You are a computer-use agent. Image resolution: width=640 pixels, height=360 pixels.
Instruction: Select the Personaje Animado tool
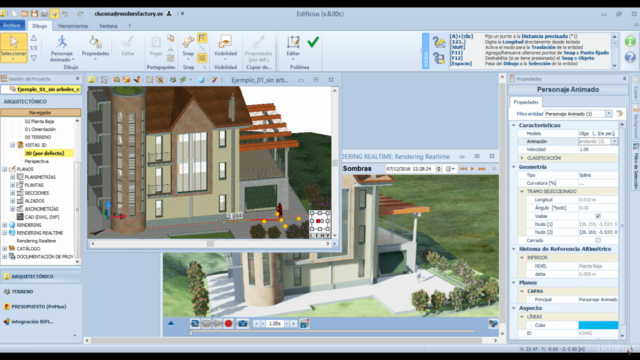click(62, 48)
